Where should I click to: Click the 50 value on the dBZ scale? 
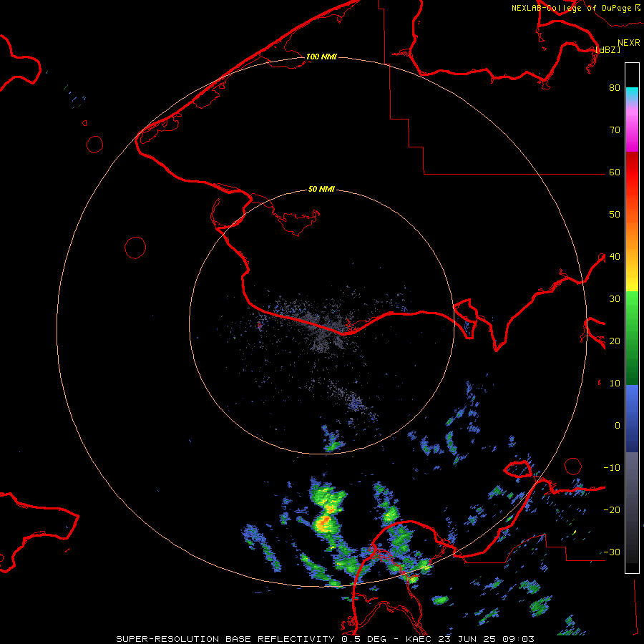(615, 215)
